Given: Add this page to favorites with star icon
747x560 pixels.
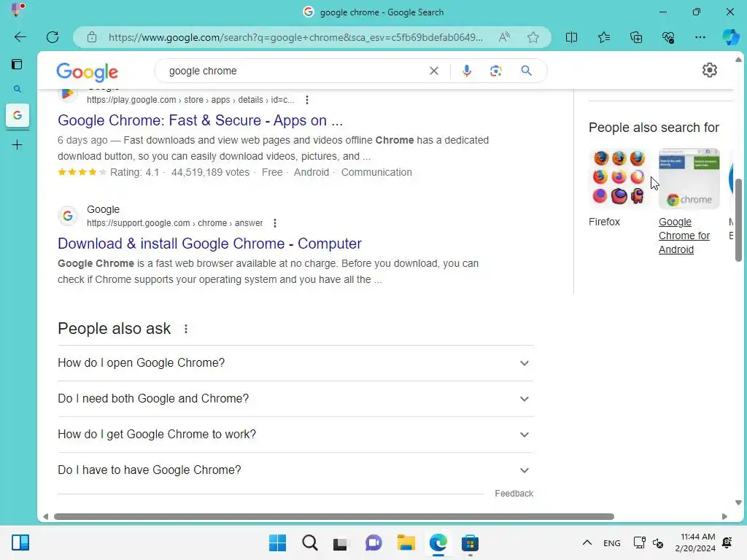Looking at the screenshot, I should (x=533, y=37).
